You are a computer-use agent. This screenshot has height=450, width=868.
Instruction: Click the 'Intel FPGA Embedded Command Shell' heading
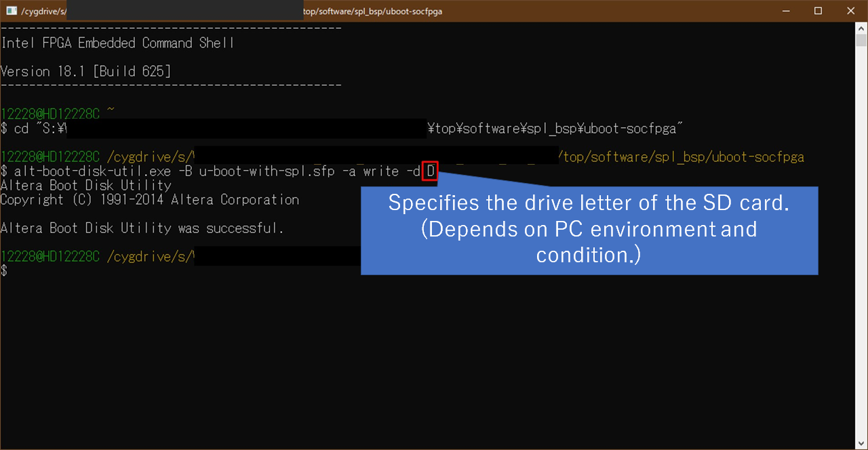pyautogui.click(x=117, y=43)
